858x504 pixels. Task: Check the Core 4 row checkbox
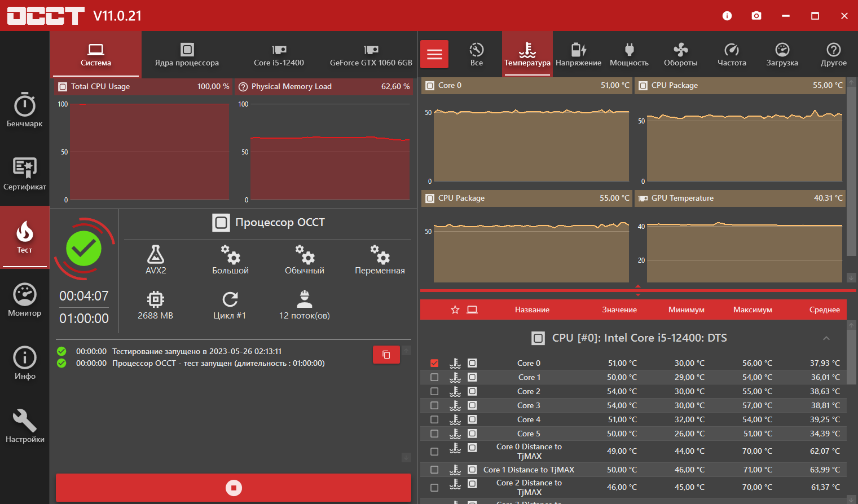[434, 419]
